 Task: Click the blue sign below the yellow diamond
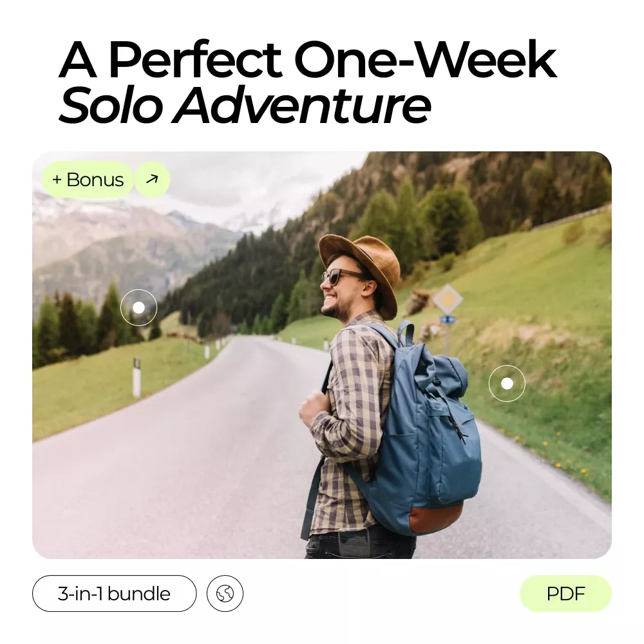coord(448,319)
